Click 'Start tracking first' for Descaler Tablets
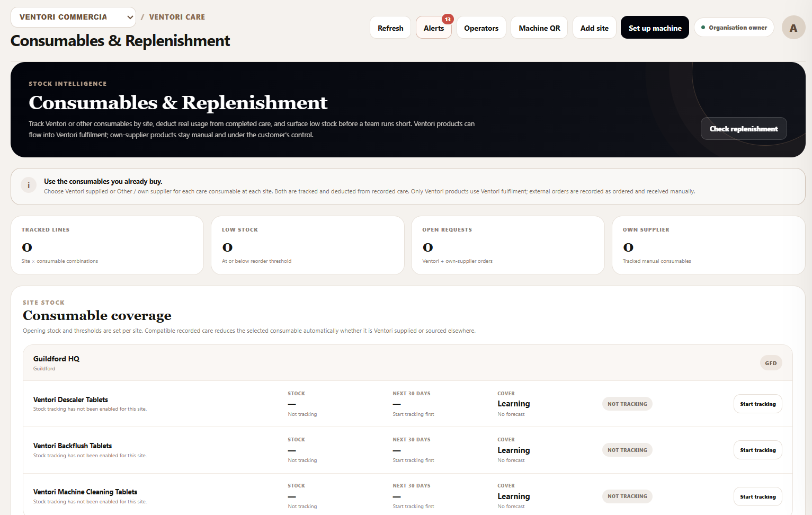Screen dimensions: 812x515 pos(413,414)
